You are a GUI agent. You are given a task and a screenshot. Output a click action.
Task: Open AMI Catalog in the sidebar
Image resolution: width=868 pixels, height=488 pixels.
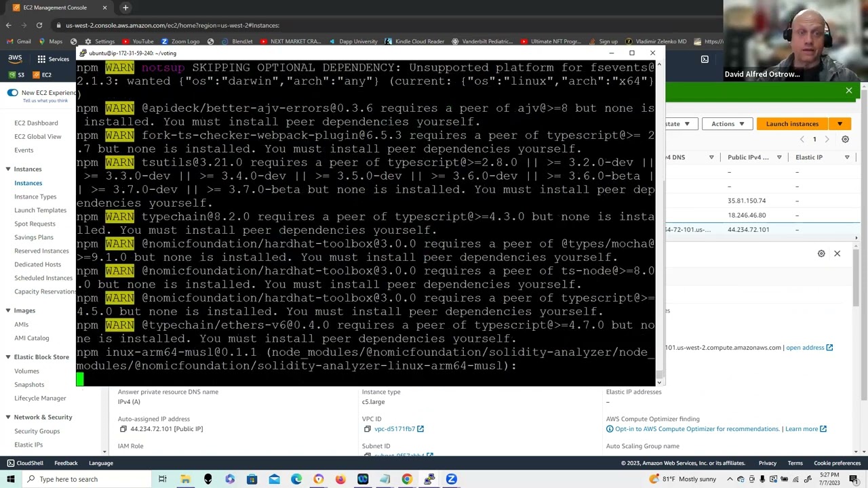32,338
